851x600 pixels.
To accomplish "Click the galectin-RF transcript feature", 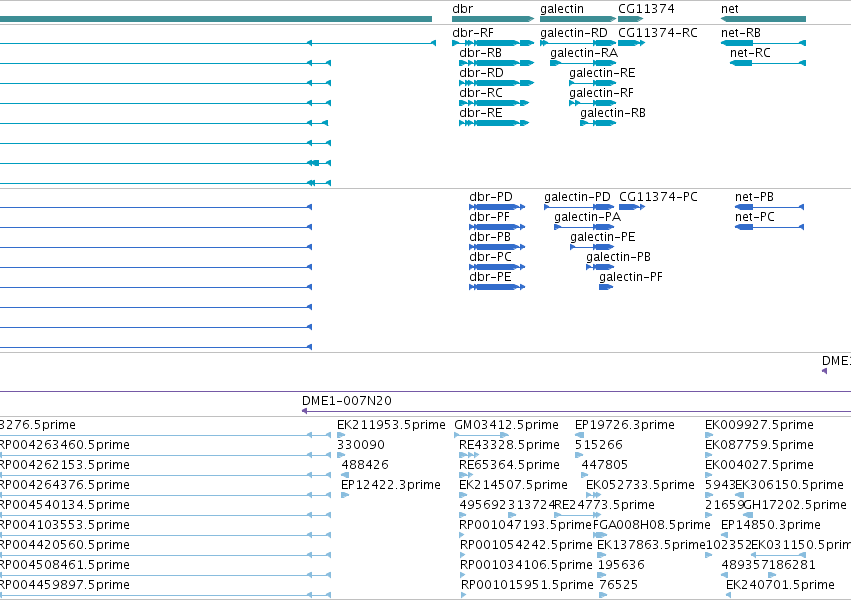I will tap(593, 103).
